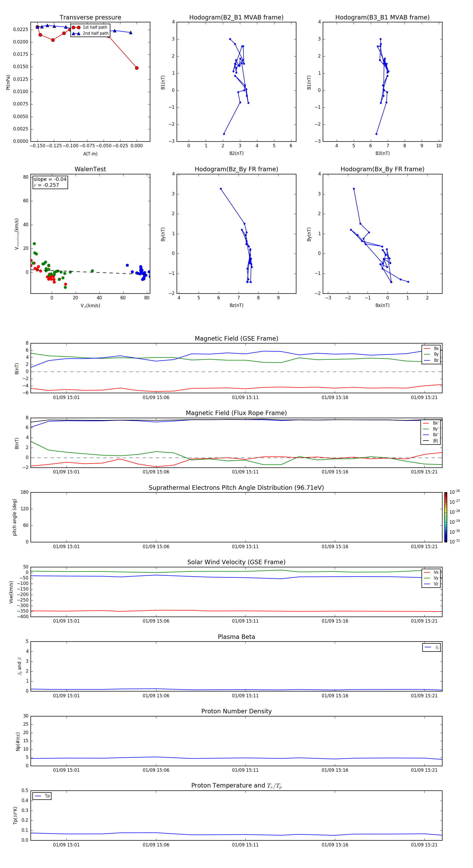Click the "Bx'" legend entry in Flux Rope panel
This screenshot has width=473, height=868.
(x=431, y=423)
